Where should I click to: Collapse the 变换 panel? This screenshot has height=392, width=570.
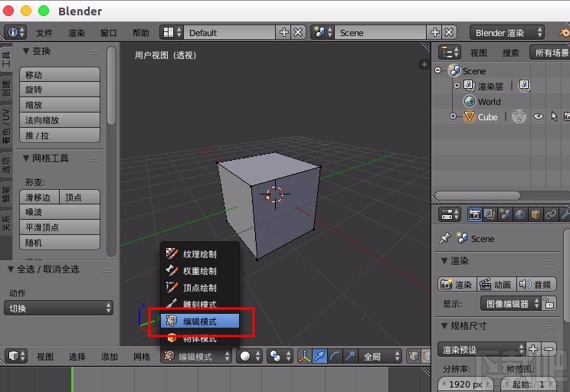(x=25, y=51)
